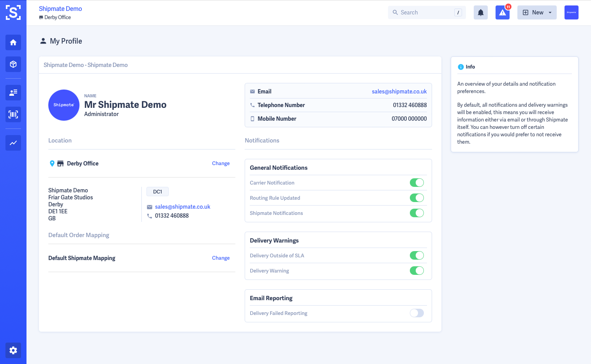Toggle Routing Rule Updated switch
The image size is (591, 364).
[x=417, y=198]
